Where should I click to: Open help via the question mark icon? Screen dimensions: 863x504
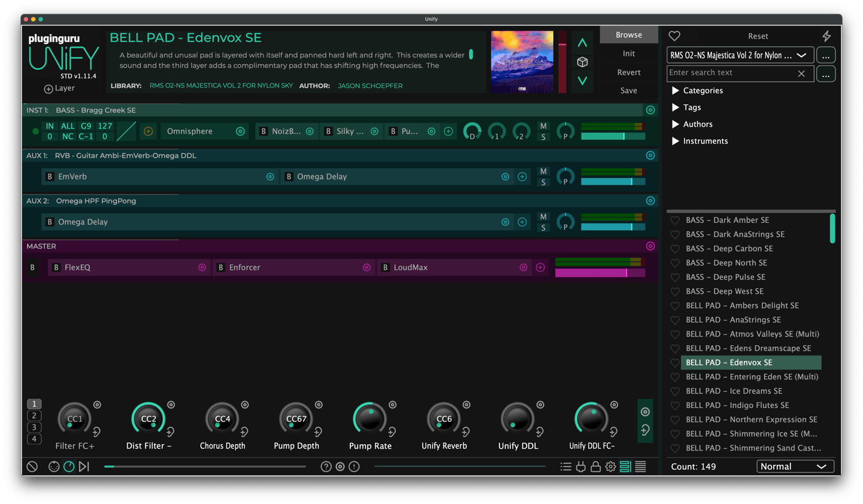tap(326, 467)
